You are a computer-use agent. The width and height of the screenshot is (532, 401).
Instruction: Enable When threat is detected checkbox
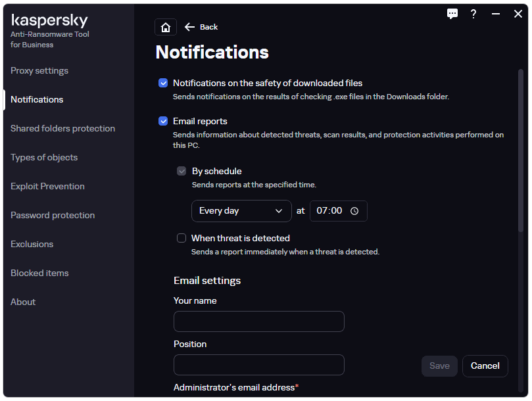pyautogui.click(x=181, y=238)
